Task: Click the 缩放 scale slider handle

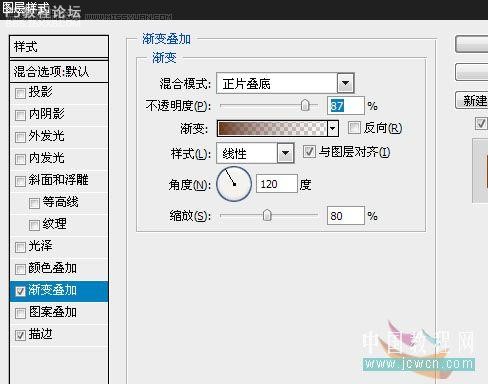Action: coord(267,215)
